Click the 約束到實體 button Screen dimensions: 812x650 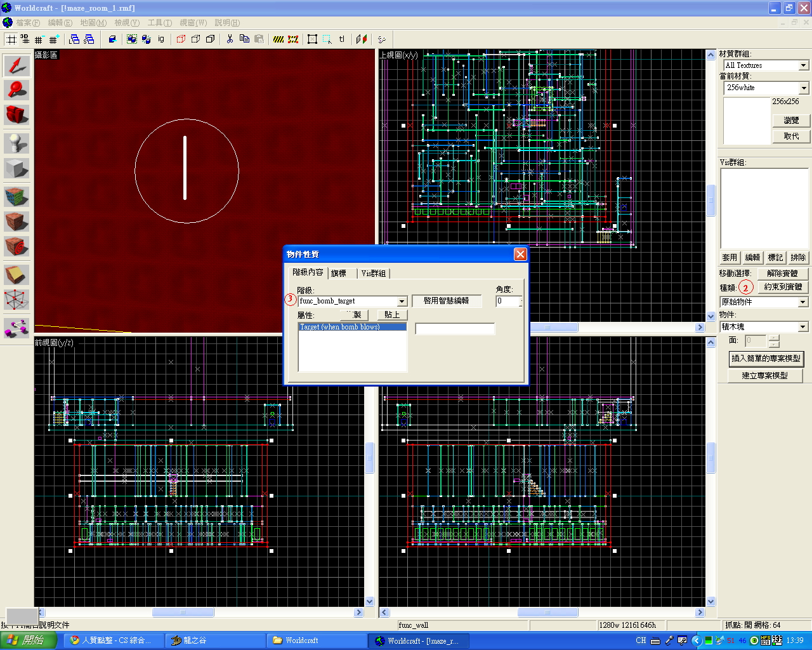tap(783, 287)
